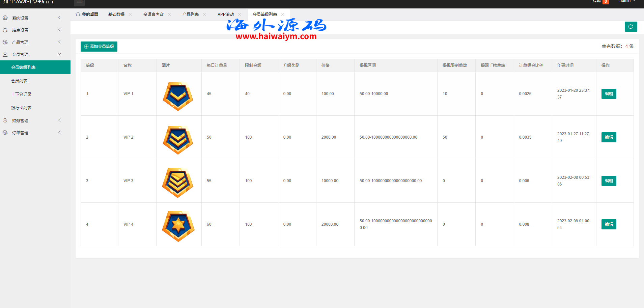Close the 产品列表 tab
The image size is (644, 308).
tap(204, 15)
